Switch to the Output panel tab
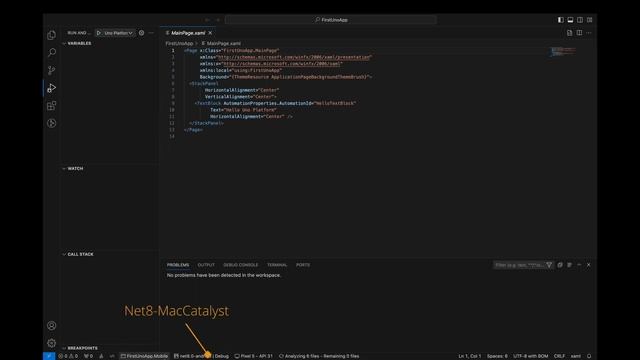Viewport: 640px width, 360px height. [x=206, y=265]
